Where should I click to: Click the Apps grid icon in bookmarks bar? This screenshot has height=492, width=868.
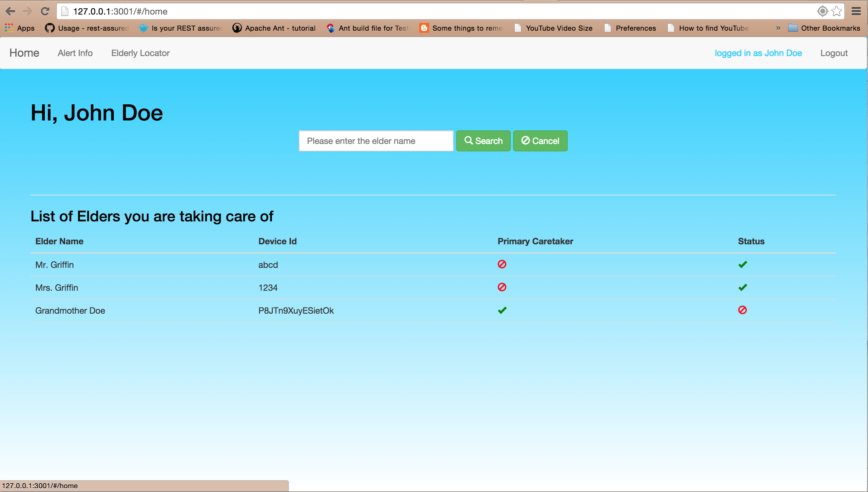[9, 28]
